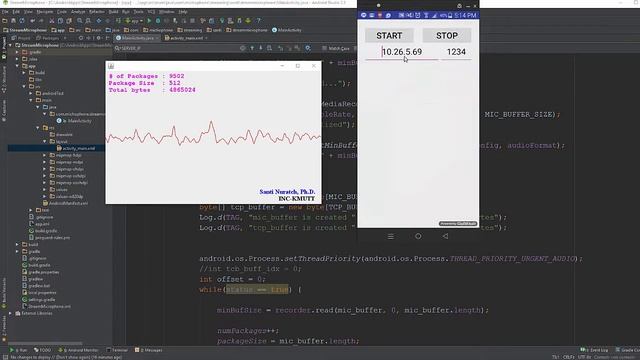Image resolution: width=640 pixels, height=360 pixels.
Task: Select proguard-rules.pro in the project tree
Action: pyautogui.click(x=49, y=238)
